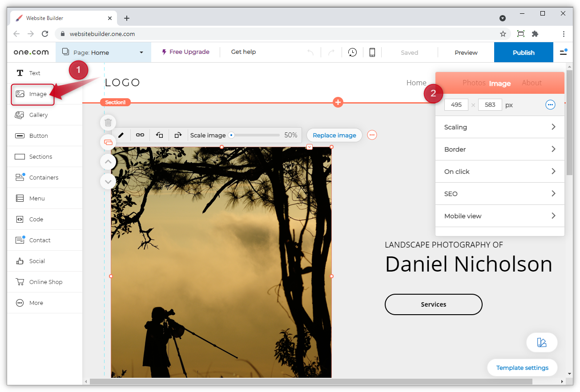Screen dimensions: 580x392
Task: Switch to mobile phone view icon
Action: (x=372, y=52)
